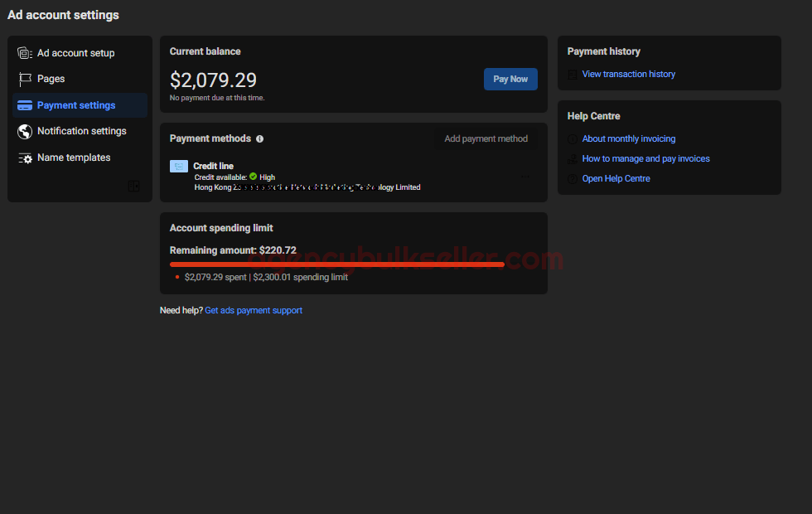Screen dimensions: 812x514
Task: Click the receipt icon next to View transaction history
Action: pyautogui.click(x=572, y=75)
